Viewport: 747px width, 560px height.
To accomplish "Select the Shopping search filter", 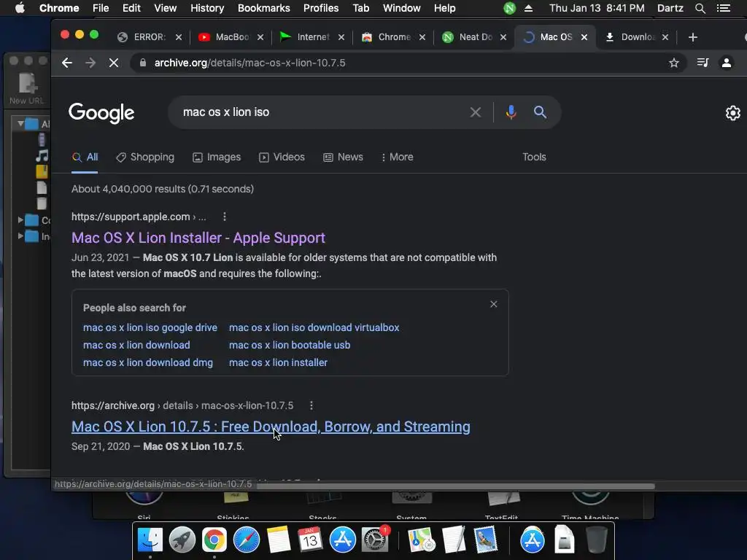I will pyautogui.click(x=145, y=157).
